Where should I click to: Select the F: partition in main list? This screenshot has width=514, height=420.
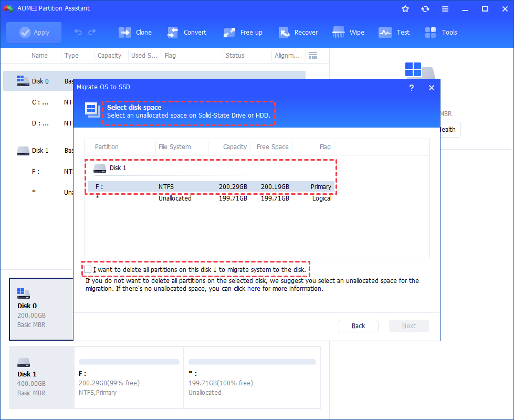pos(35,172)
